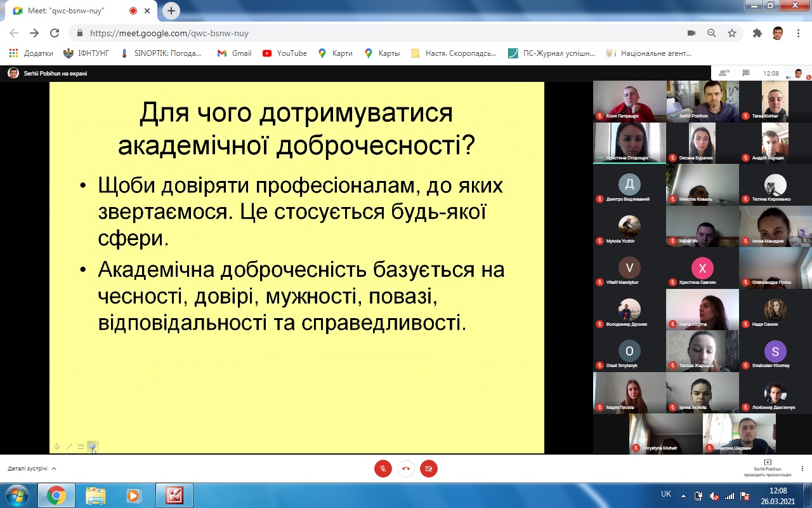The width and height of the screenshot is (812, 508).
Task: Click Христина Сторощук's video tile
Action: pos(629,143)
